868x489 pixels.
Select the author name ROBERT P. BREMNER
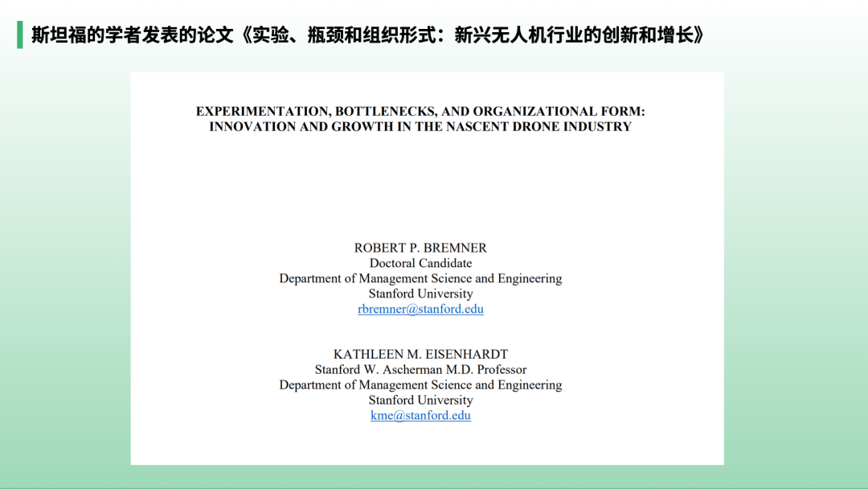click(420, 248)
